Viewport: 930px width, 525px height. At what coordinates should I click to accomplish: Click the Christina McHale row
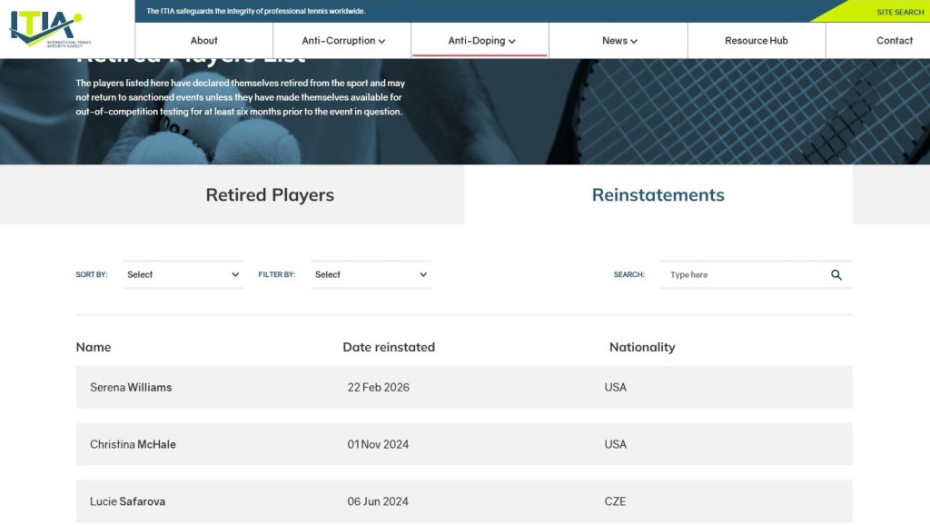(464, 444)
